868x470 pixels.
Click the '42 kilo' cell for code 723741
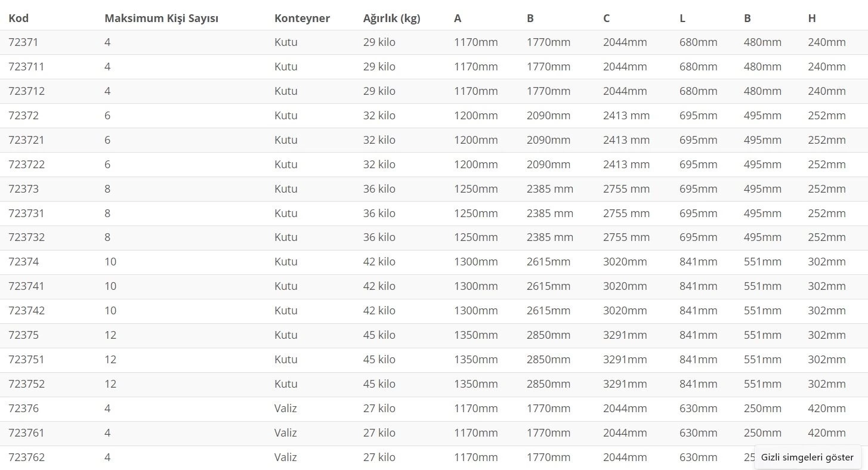[379, 286]
